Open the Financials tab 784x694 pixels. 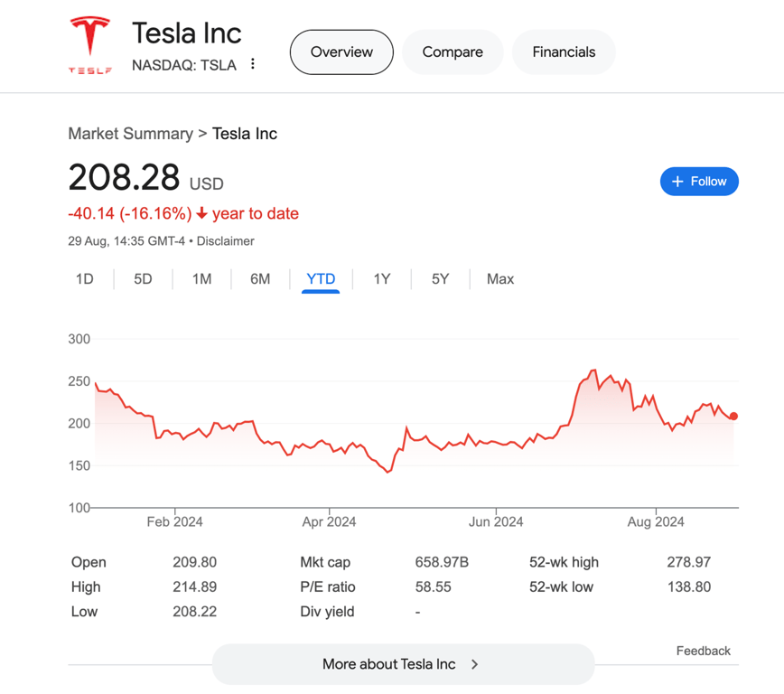pos(564,52)
